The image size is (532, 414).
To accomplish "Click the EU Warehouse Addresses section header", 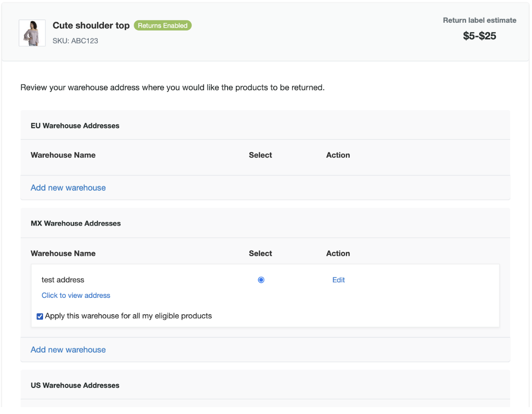I will pyautogui.click(x=75, y=126).
